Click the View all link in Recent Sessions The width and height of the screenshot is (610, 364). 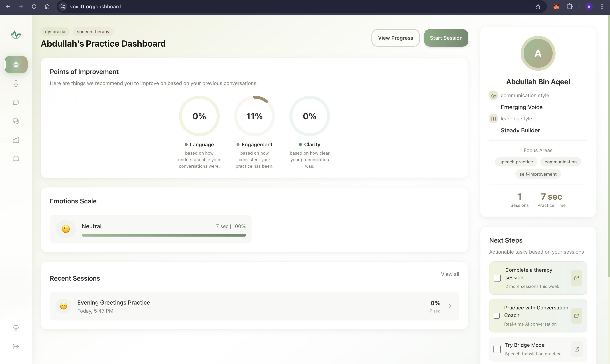tap(450, 274)
